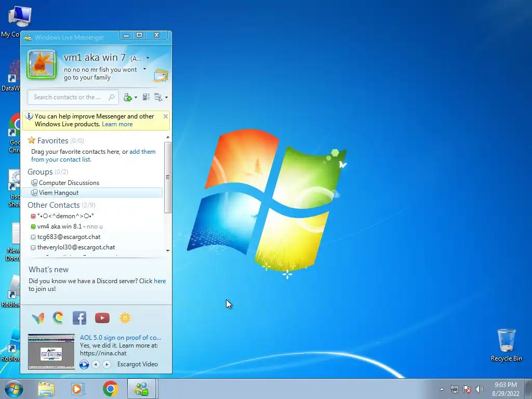
Task: Open the display name status dropdown arrow
Action: click(x=148, y=58)
